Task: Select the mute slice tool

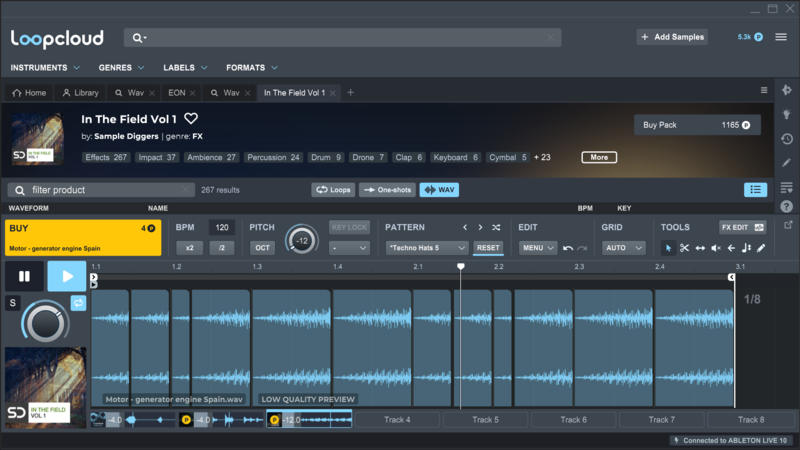Action: pos(716,248)
